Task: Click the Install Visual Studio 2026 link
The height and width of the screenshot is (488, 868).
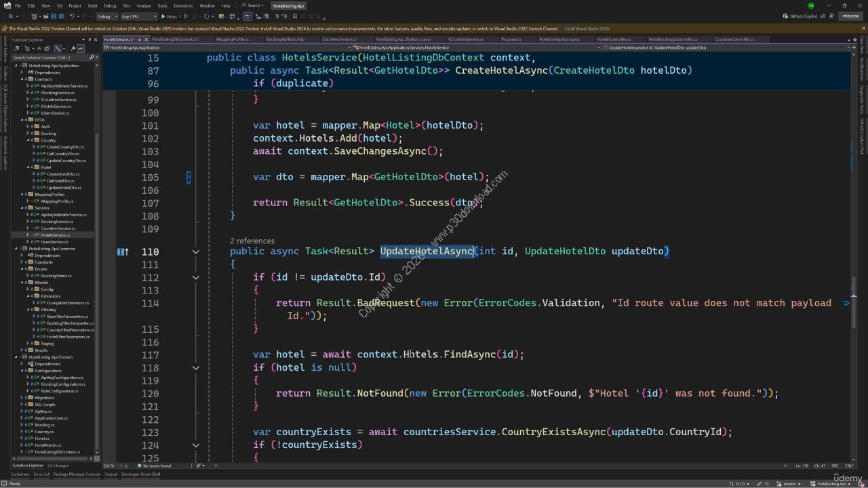Action: coord(586,28)
